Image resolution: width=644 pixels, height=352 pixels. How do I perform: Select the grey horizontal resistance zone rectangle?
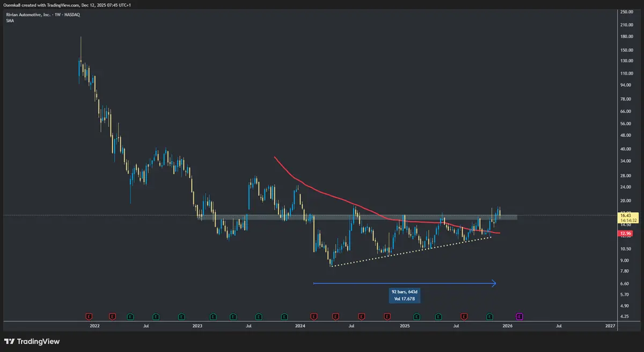coord(358,217)
